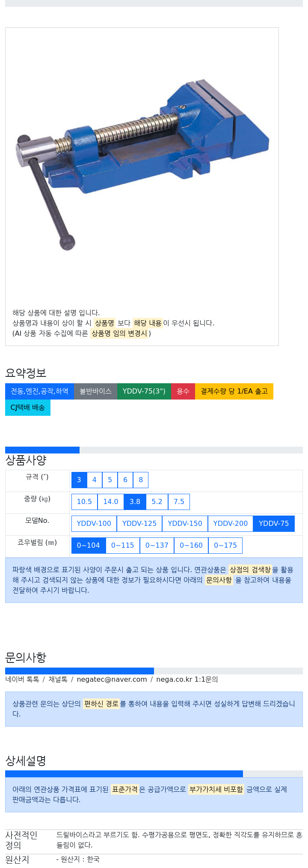Select model YDDV-150

(185, 524)
